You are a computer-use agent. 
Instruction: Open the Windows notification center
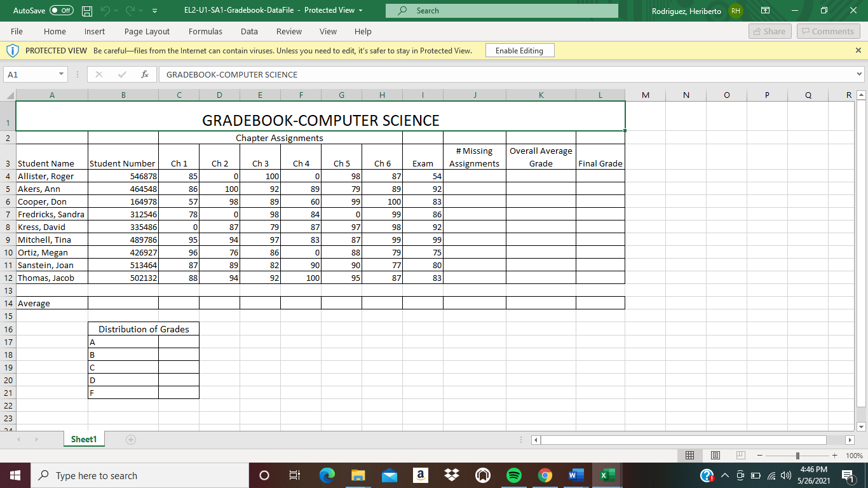coord(847,475)
